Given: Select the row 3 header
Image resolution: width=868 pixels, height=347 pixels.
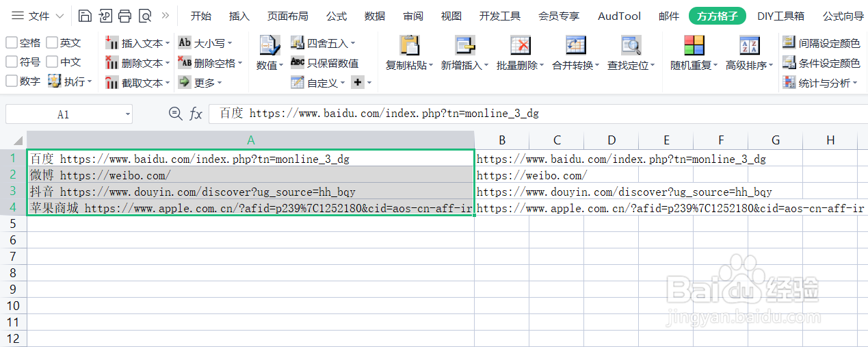Looking at the screenshot, I should pyautogui.click(x=13, y=192).
